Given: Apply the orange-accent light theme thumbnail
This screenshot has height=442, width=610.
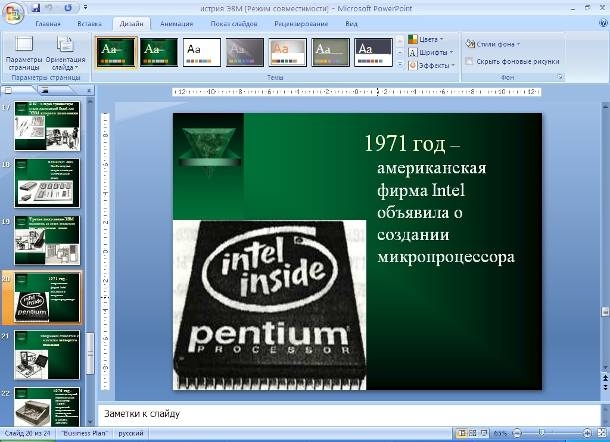Looking at the screenshot, I should tap(287, 52).
